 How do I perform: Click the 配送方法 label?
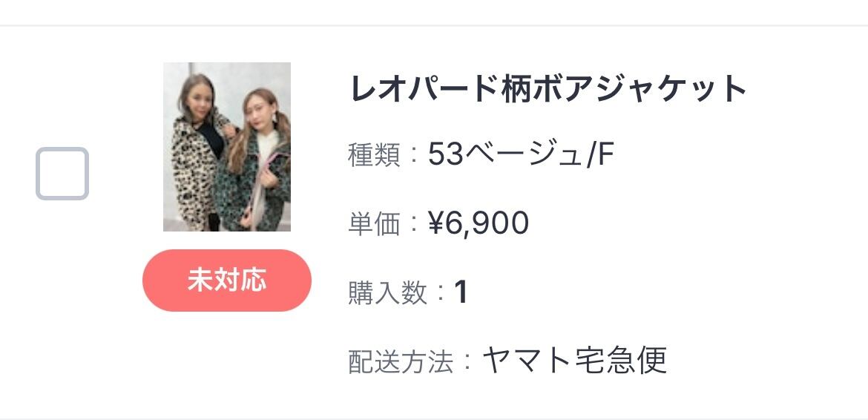point(401,361)
